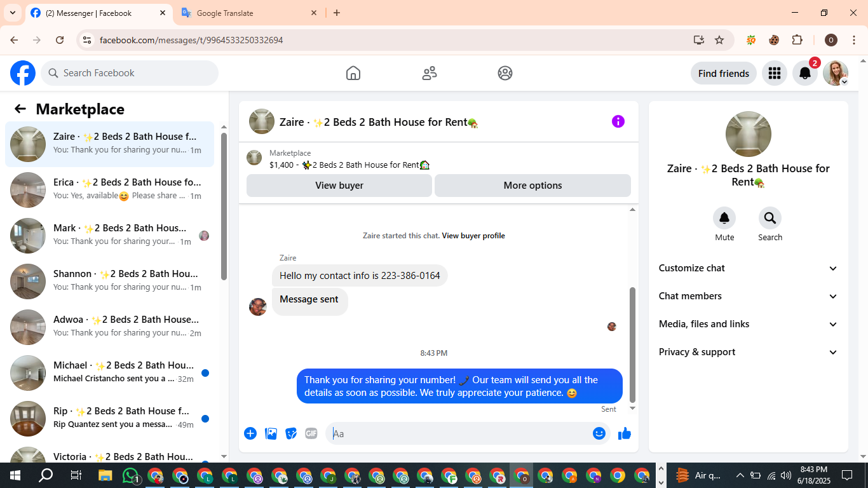
Task: Expand Media, files and links section
Action: [748, 324]
